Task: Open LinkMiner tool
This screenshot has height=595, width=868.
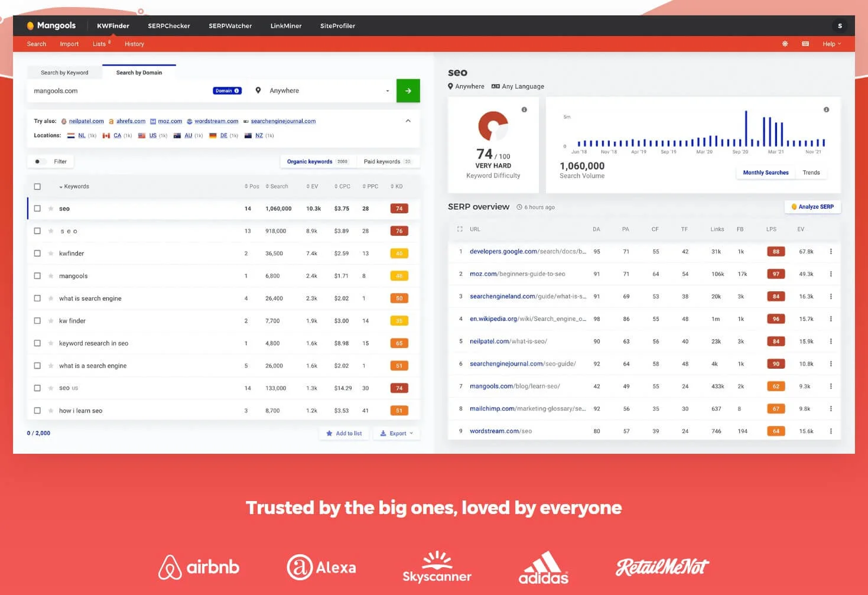Action: tap(286, 26)
